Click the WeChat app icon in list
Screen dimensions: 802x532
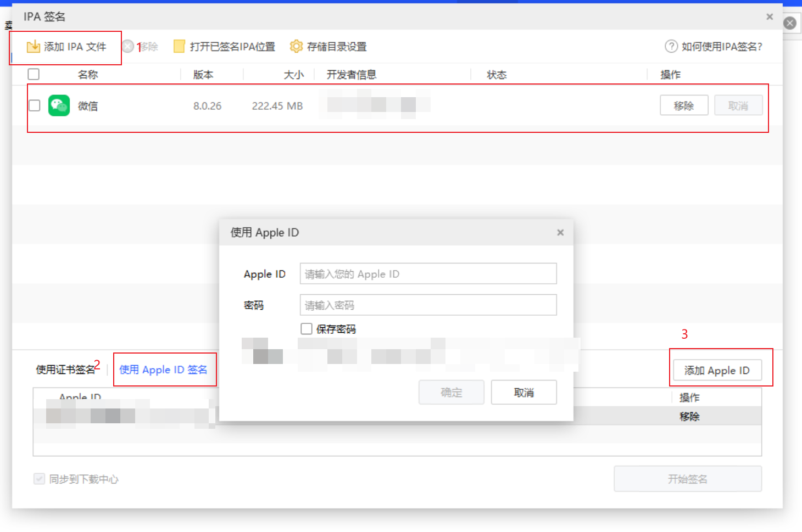(x=59, y=105)
